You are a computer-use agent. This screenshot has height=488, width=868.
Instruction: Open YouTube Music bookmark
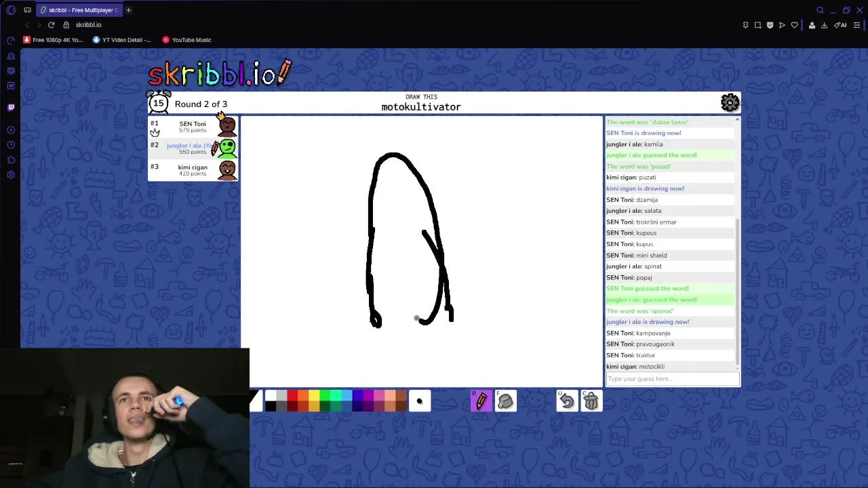click(x=187, y=40)
